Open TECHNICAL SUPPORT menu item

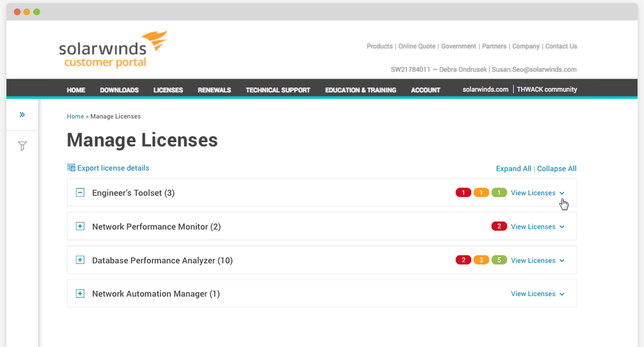pos(278,90)
